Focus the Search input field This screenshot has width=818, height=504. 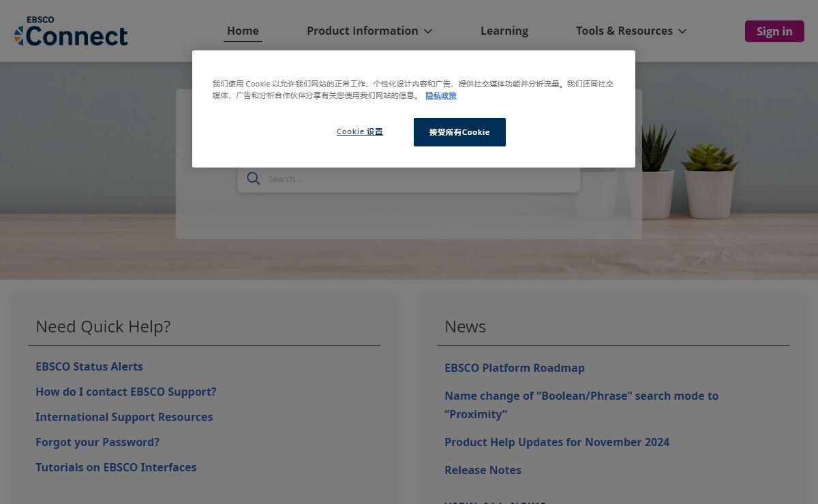409,178
